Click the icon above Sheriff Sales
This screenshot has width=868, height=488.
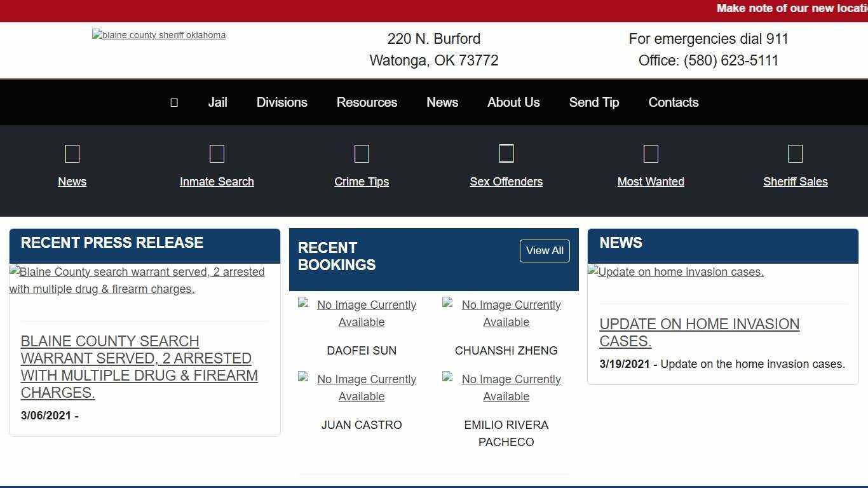click(x=796, y=154)
